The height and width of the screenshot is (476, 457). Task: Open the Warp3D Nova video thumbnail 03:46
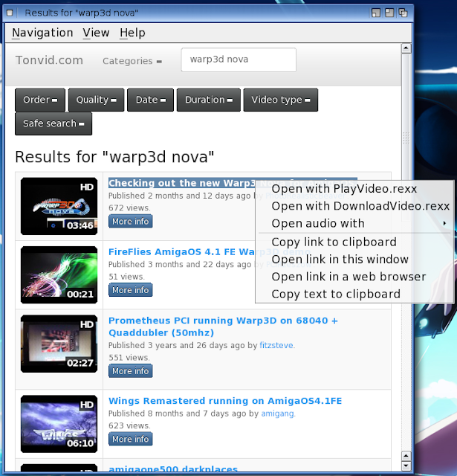point(59,206)
